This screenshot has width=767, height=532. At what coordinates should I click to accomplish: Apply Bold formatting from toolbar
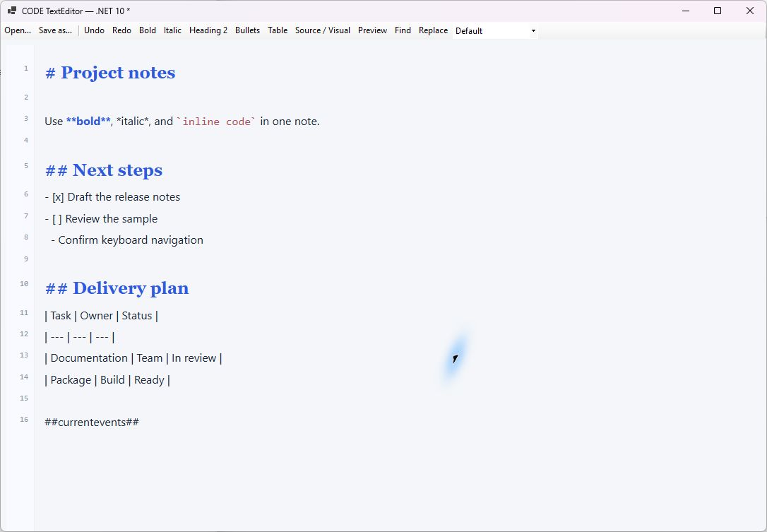147,30
